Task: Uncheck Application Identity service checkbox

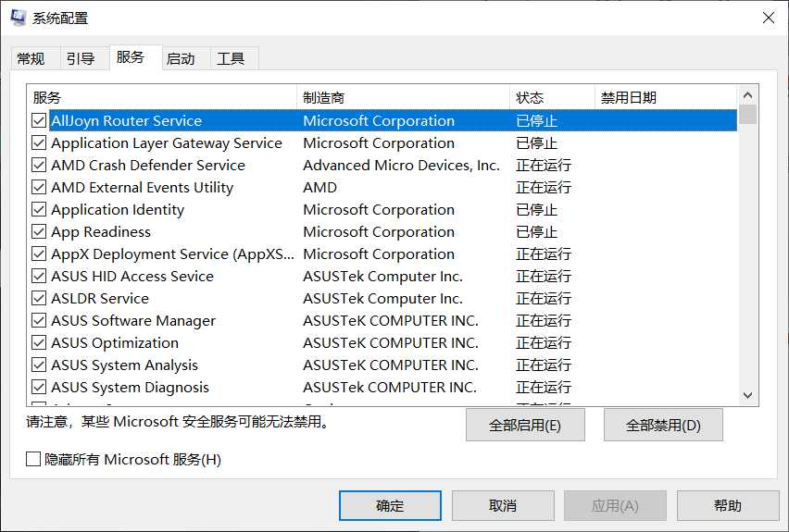Action: (39, 209)
